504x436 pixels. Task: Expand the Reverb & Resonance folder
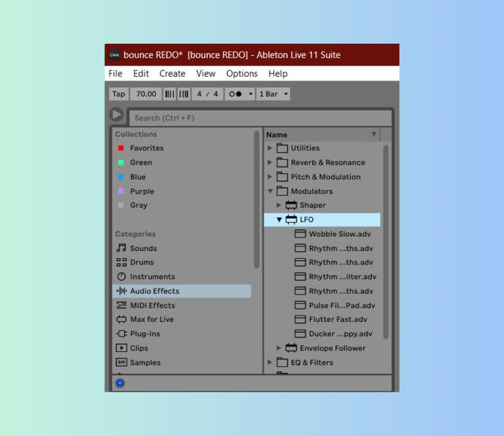pyautogui.click(x=270, y=162)
